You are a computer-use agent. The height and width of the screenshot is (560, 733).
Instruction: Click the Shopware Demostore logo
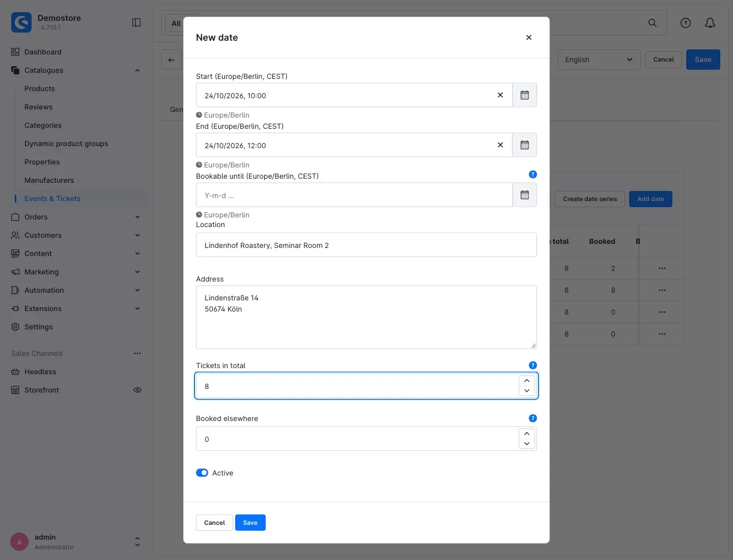pyautogui.click(x=21, y=22)
